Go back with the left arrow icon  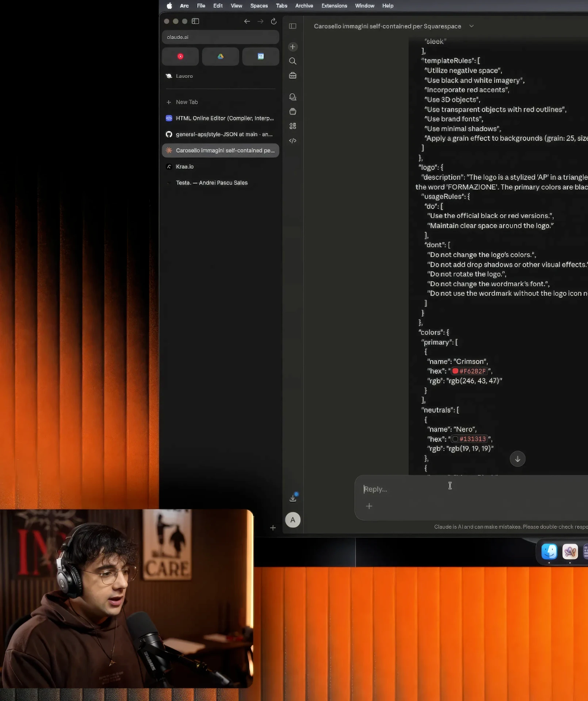pyautogui.click(x=247, y=21)
